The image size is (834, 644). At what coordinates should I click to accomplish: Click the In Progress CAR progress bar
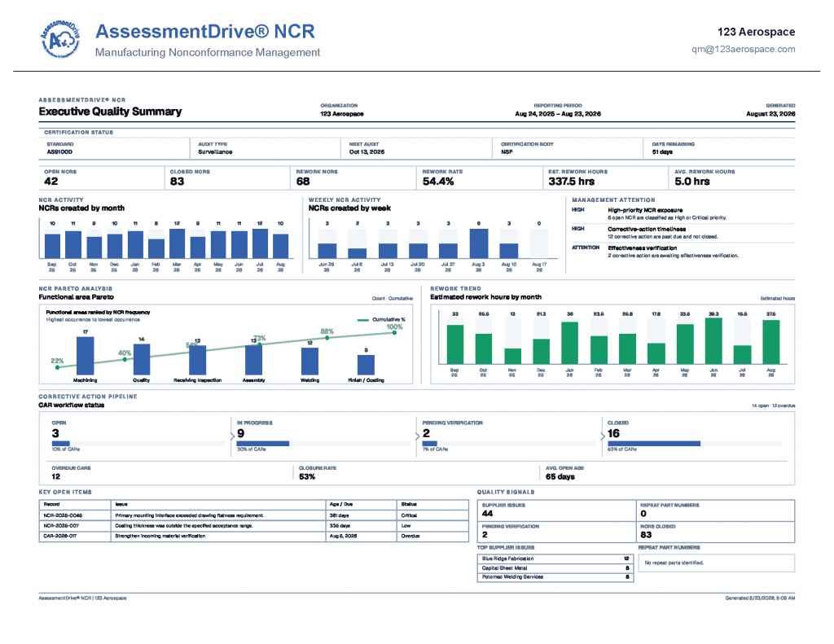pyautogui.click(x=324, y=444)
